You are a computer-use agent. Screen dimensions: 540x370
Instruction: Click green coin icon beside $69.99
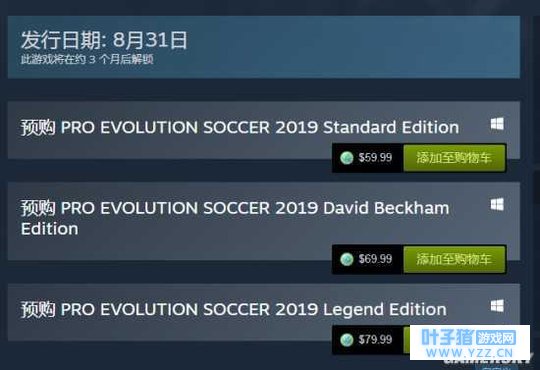[x=346, y=259]
